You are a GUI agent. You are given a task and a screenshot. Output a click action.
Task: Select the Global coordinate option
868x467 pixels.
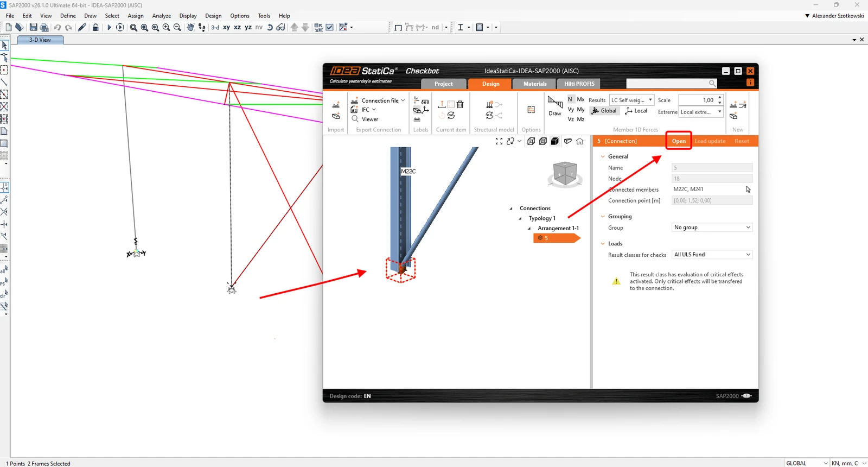coord(604,111)
